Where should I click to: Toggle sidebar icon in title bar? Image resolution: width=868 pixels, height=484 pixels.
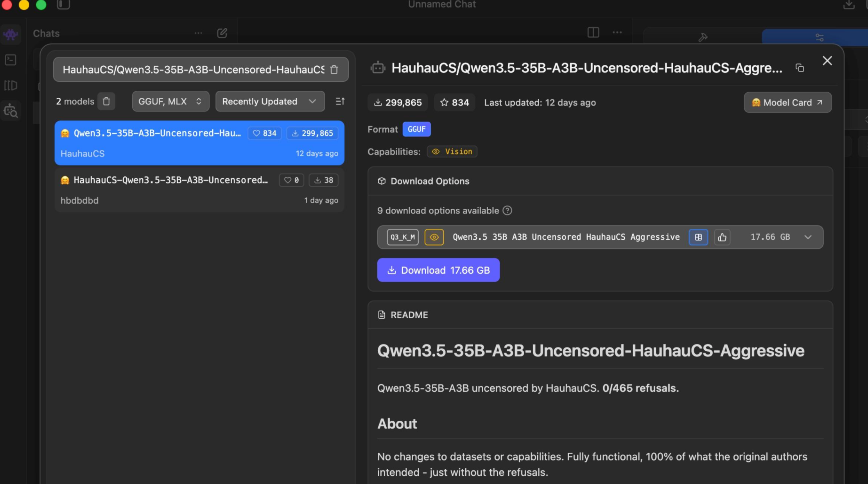[63, 4]
